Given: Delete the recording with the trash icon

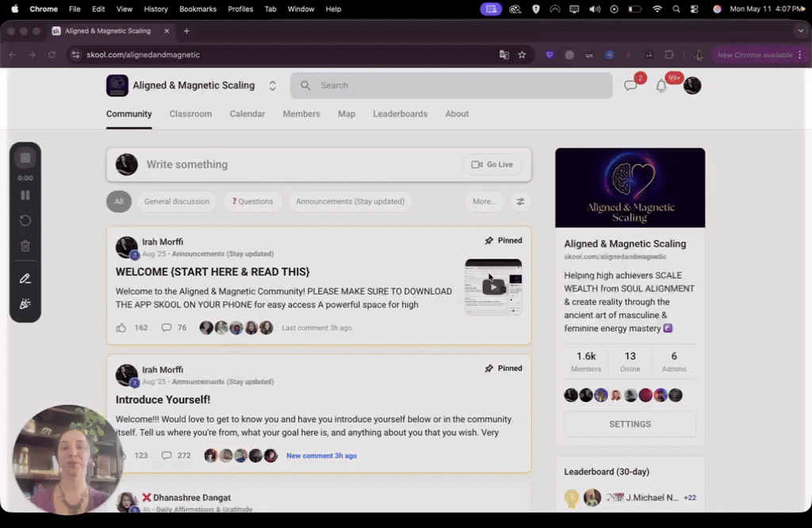Looking at the screenshot, I should click(25, 246).
